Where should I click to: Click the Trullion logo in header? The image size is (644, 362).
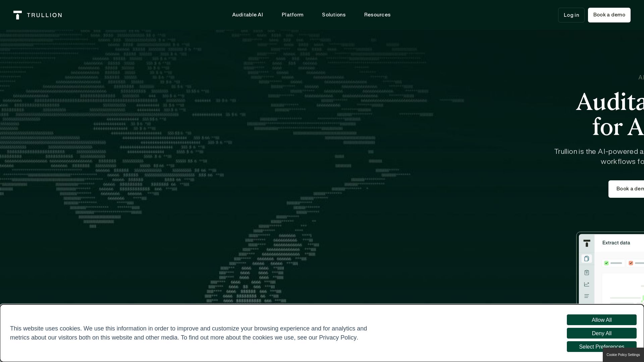[x=38, y=15]
